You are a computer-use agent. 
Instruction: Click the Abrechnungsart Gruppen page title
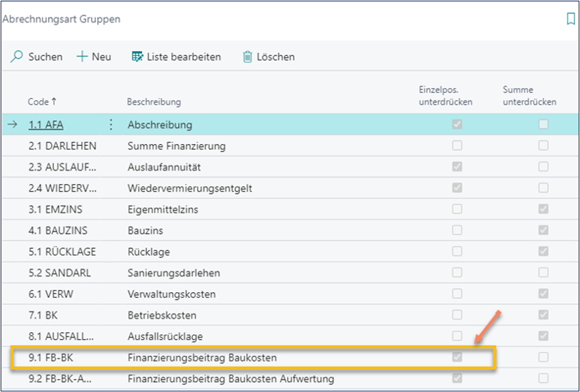point(61,19)
